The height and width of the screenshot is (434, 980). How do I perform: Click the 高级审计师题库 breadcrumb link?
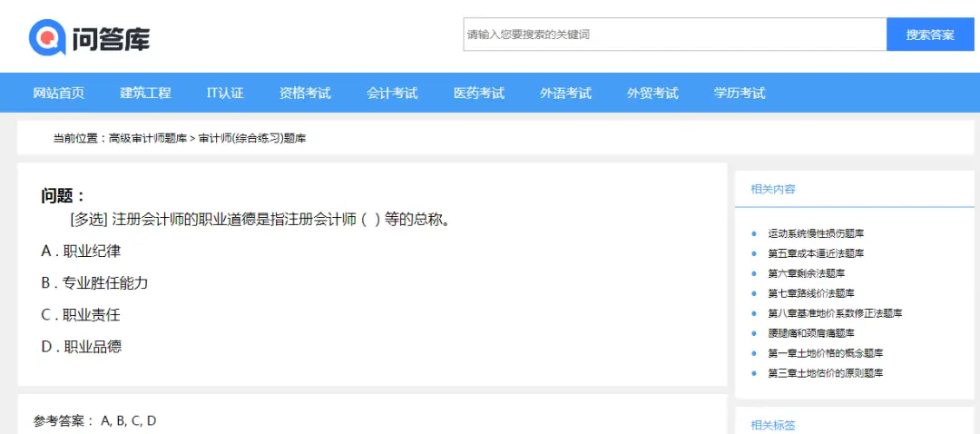click(148, 138)
